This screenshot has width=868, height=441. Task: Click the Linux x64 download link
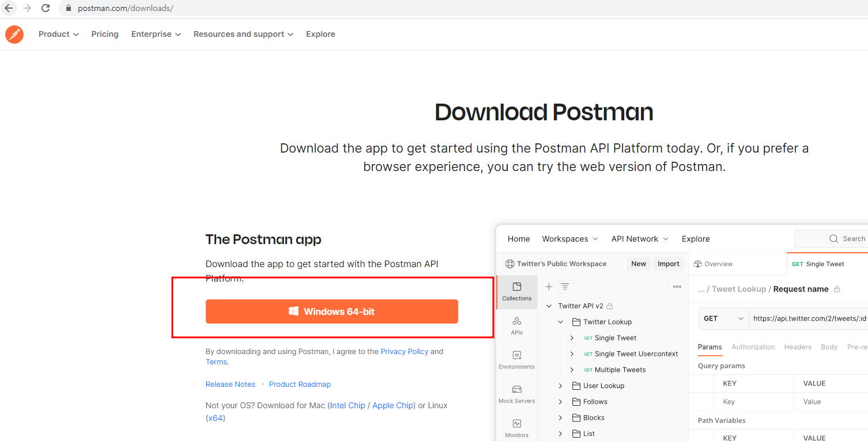pos(216,418)
